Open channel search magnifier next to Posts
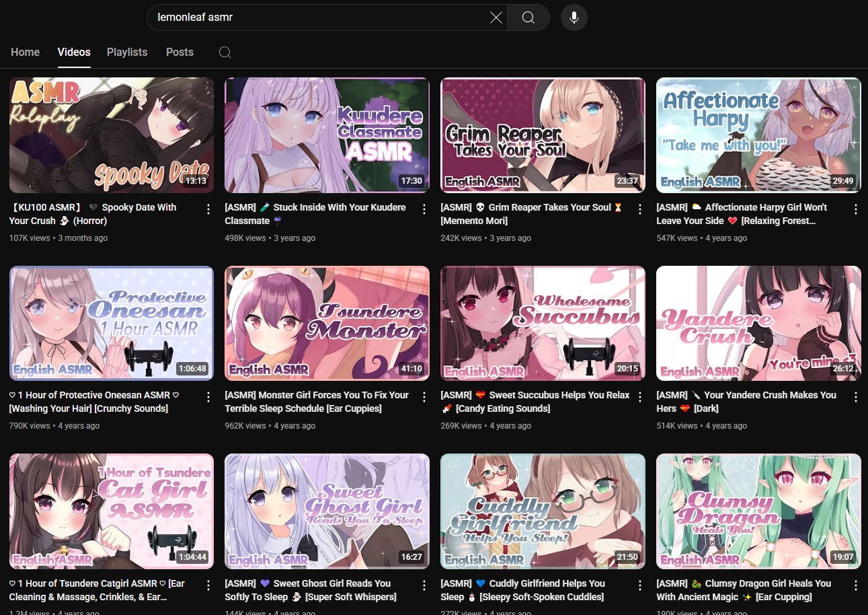The width and height of the screenshot is (868, 615). coord(225,52)
